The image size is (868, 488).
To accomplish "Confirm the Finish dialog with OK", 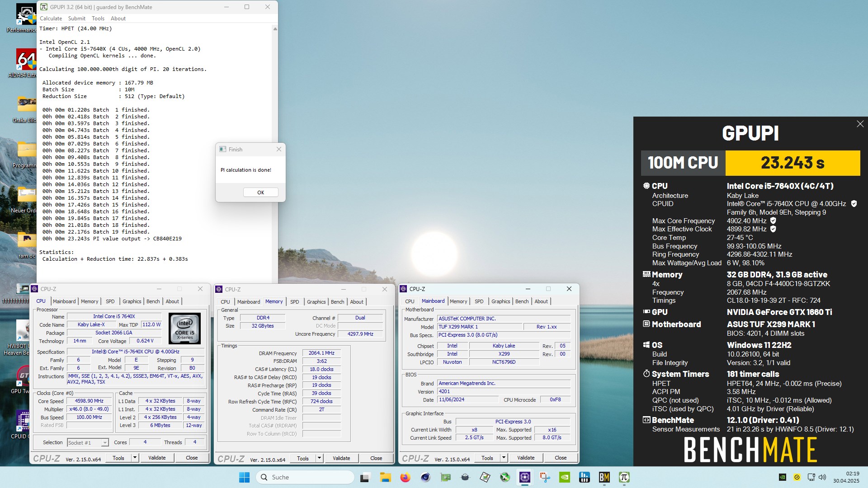I will [261, 192].
